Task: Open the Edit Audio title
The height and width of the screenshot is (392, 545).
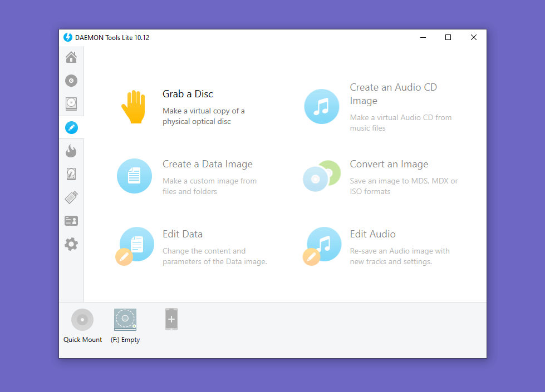Action: [x=372, y=234]
